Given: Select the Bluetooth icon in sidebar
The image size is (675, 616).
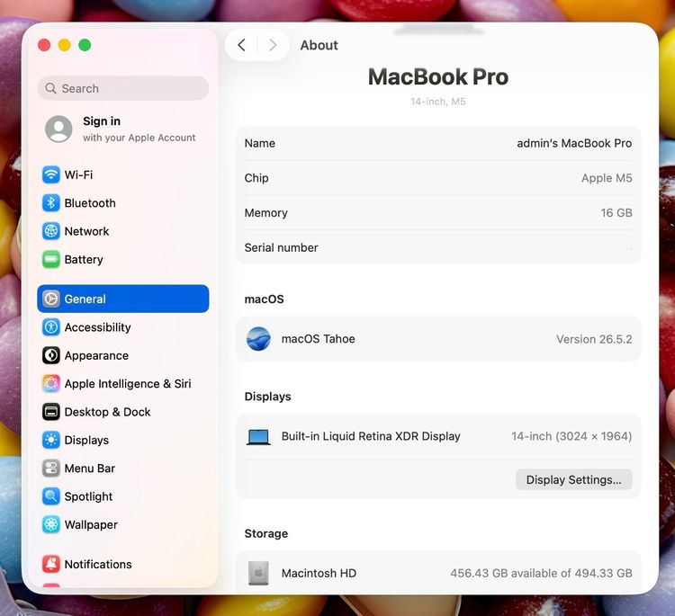Looking at the screenshot, I should [50, 203].
